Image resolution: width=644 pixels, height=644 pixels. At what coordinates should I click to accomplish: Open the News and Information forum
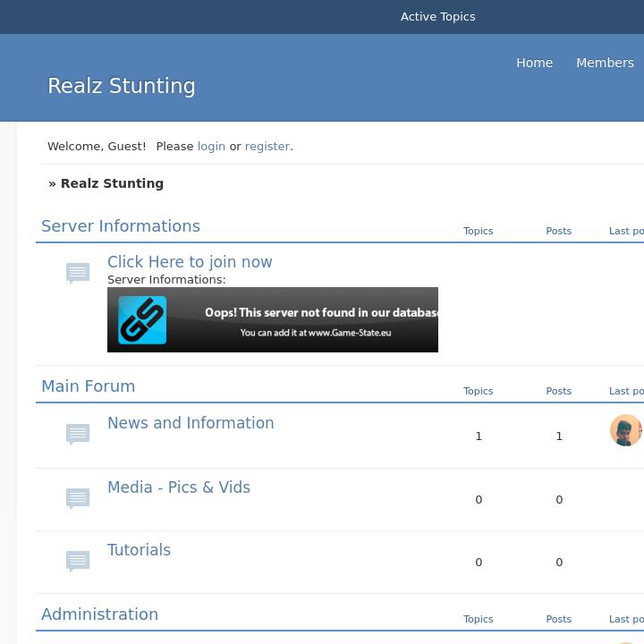click(191, 423)
